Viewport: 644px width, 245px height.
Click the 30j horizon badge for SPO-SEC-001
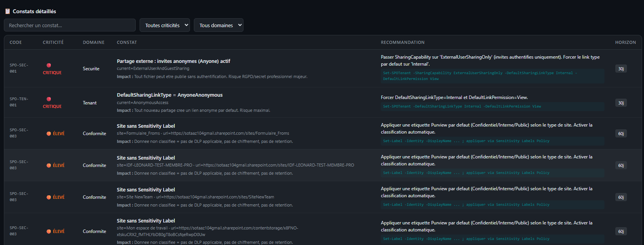(x=621, y=69)
